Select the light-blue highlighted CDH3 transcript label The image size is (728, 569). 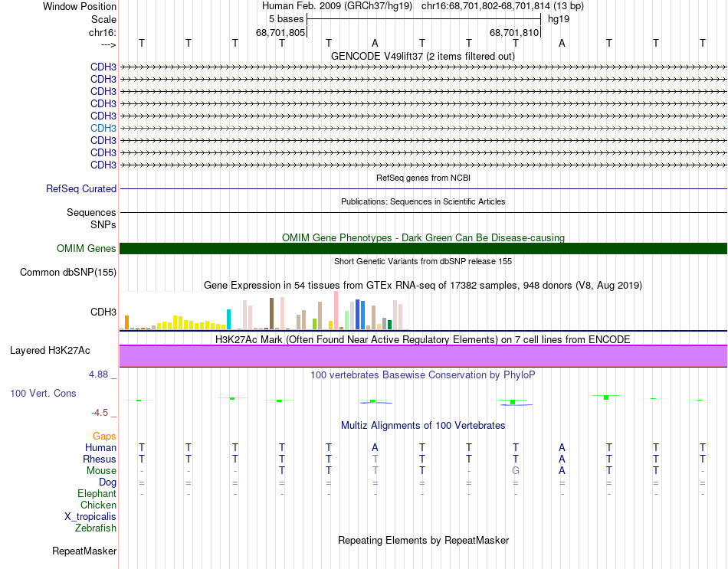pyautogui.click(x=103, y=128)
